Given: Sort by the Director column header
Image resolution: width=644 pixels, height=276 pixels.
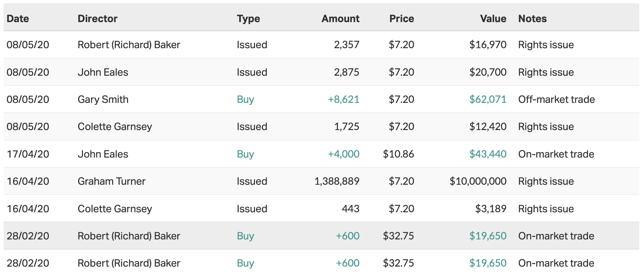Looking at the screenshot, I should point(97,18).
